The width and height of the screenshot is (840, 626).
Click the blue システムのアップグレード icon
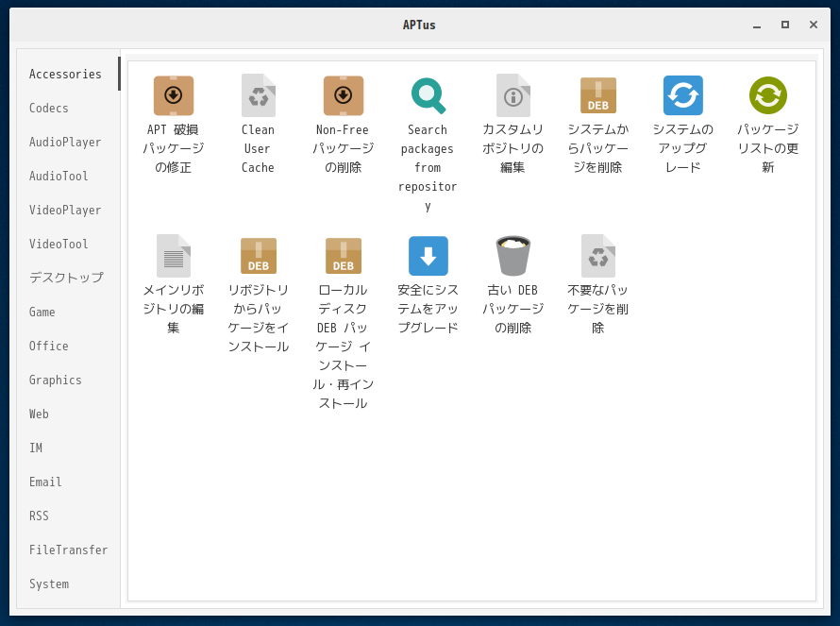click(x=683, y=95)
